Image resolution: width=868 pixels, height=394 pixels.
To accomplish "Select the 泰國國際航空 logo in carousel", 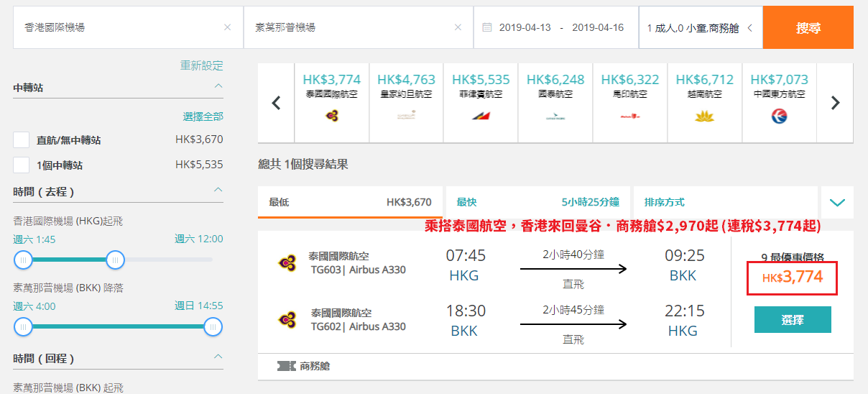I will click(332, 116).
